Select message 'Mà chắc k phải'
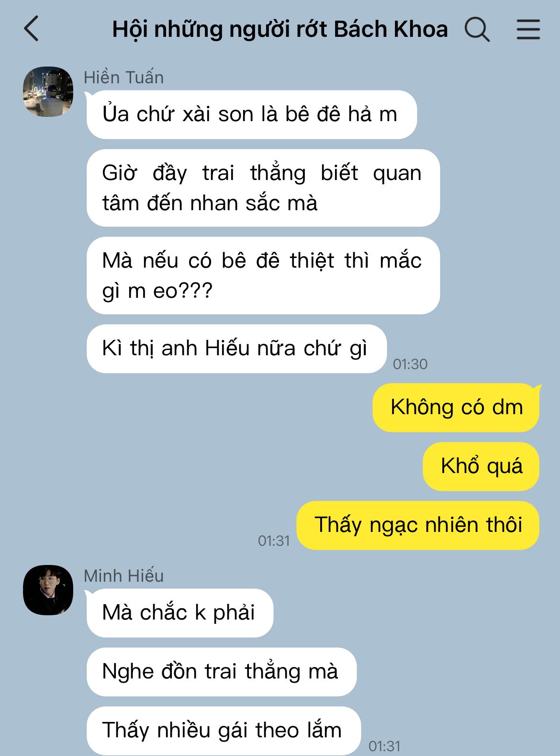This screenshot has height=756, width=560. [180, 613]
